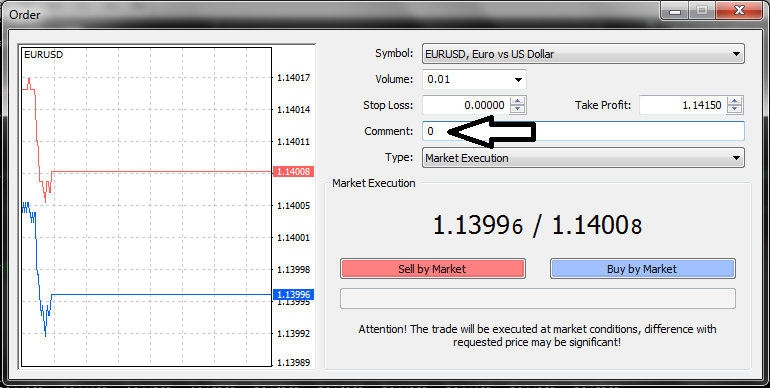Minimize the Order window
The width and height of the screenshot is (770, 388).
[676, 10]
